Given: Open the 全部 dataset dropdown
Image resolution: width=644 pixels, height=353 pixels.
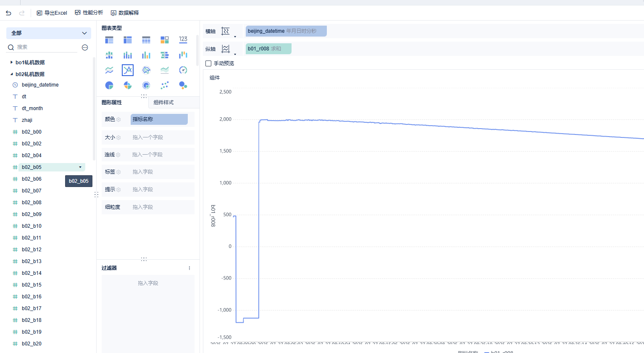Looking at the screenshot, I should pos(49,33).
